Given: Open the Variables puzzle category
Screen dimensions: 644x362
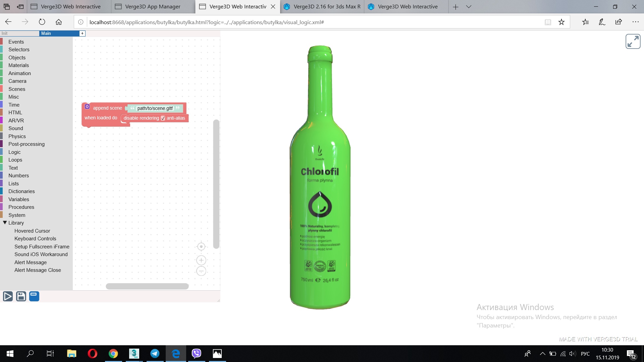Looking at the screenshot, I should tap(18, 199).
